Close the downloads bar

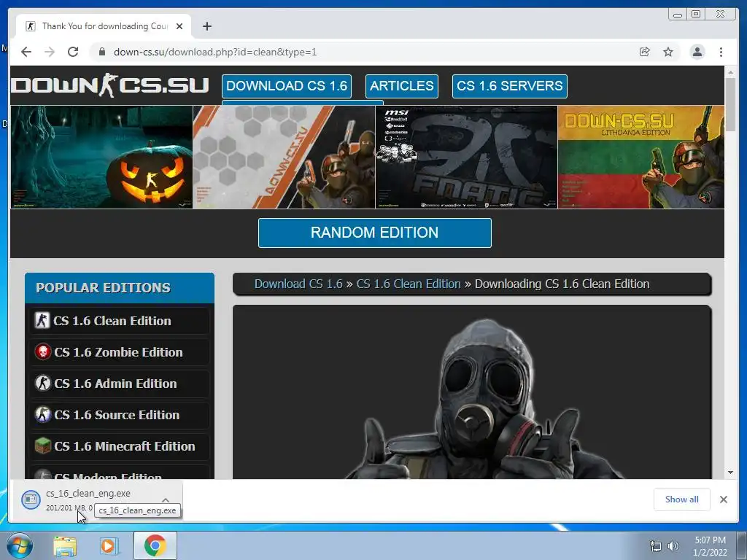tap(724, 499)
